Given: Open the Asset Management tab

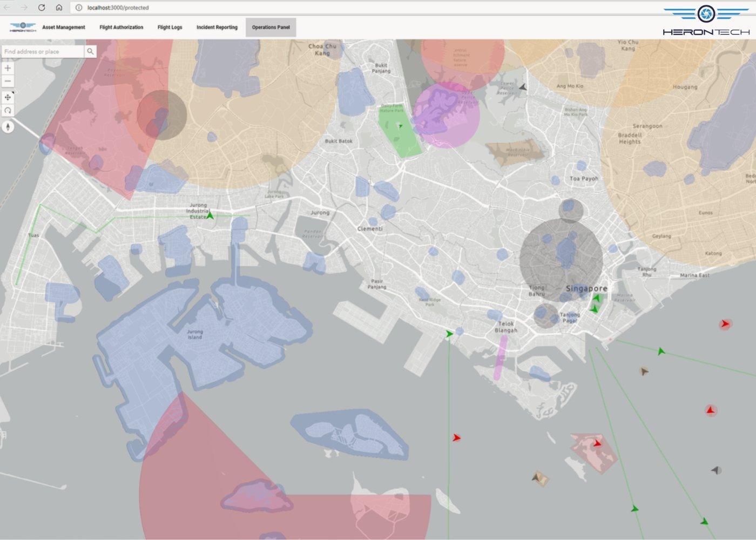Looking at the screenshot, I should pos(64,27).
